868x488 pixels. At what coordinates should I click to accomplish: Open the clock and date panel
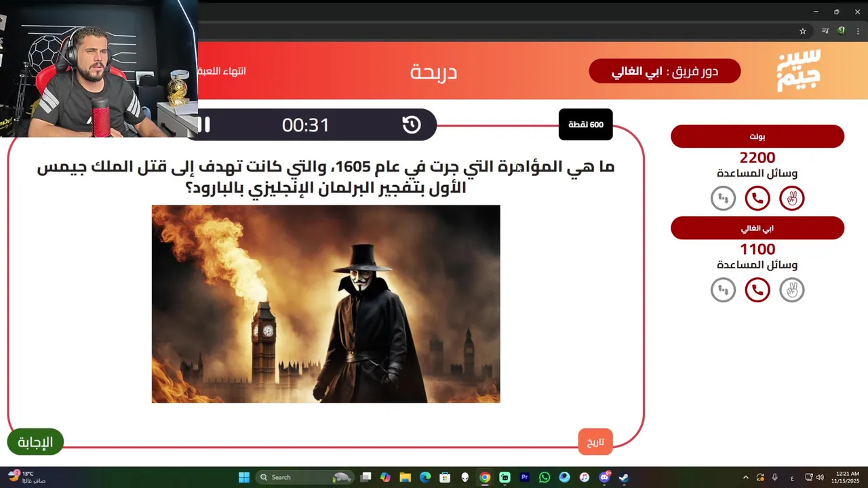847,477
